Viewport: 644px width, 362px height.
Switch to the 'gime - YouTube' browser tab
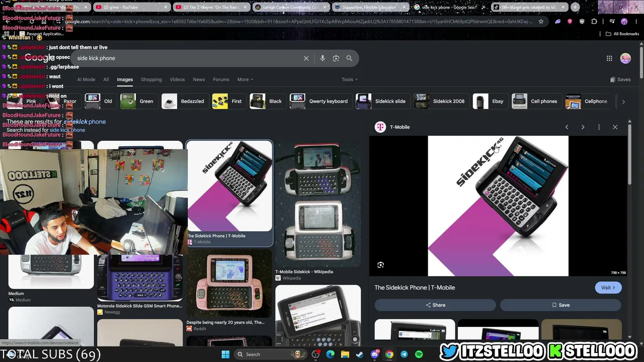click(x=131, y=7)
